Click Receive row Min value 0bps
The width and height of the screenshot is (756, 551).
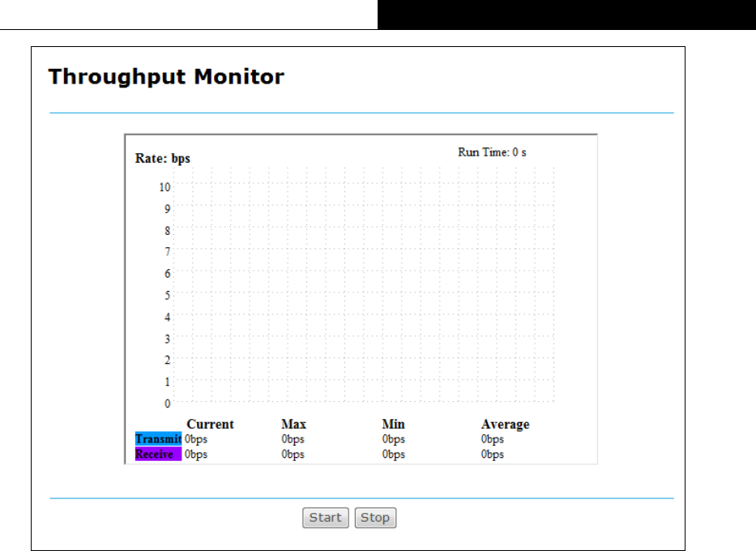(394, 454)
